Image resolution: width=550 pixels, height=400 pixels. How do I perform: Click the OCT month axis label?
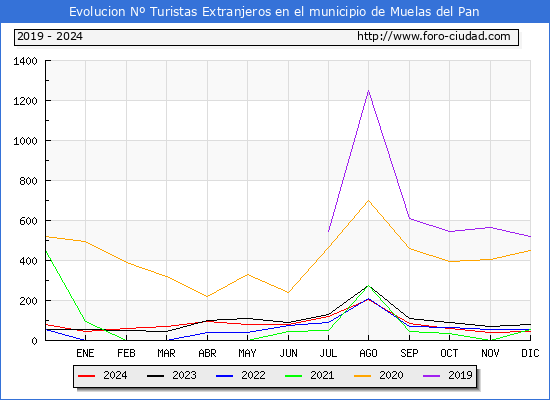[x=449, y=353]
